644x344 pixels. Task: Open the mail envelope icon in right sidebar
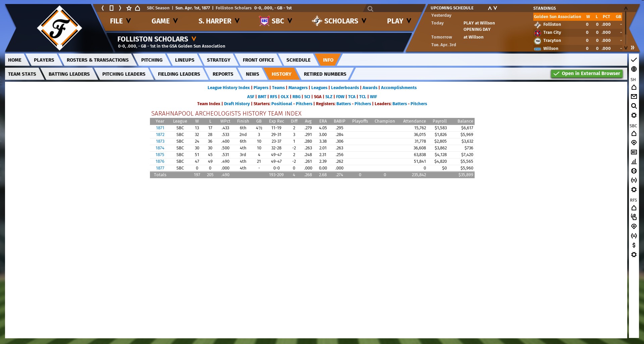point(634,96)
